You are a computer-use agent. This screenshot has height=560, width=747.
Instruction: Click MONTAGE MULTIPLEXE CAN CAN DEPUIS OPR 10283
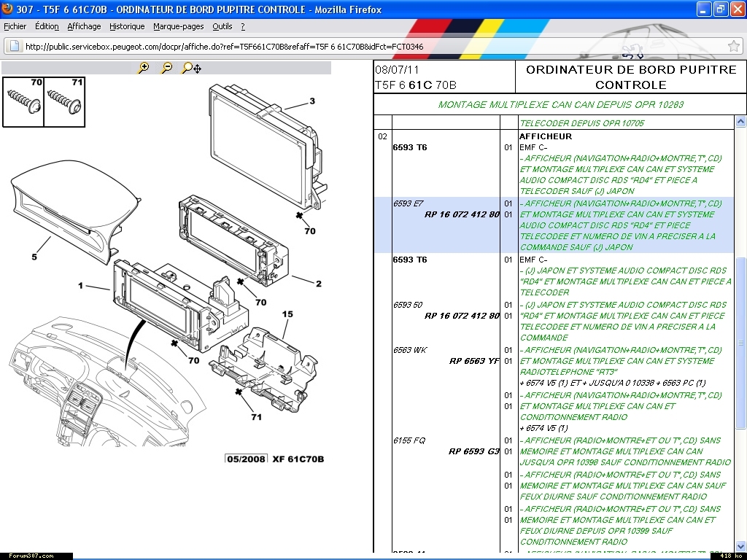coord(561,105)
